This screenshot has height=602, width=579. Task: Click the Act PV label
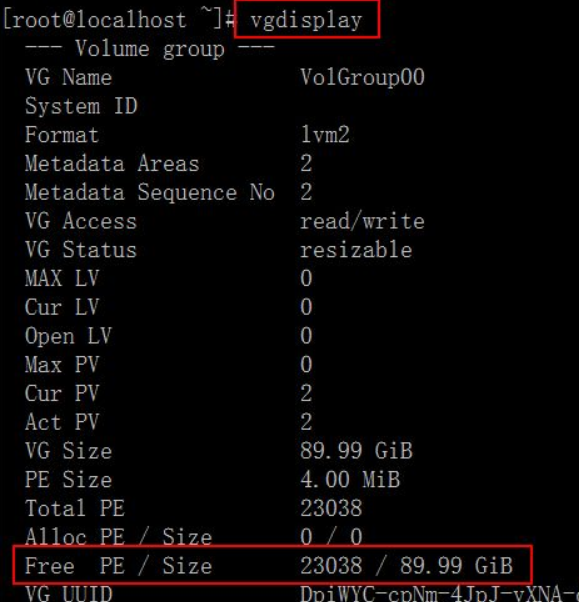point(62,422)
